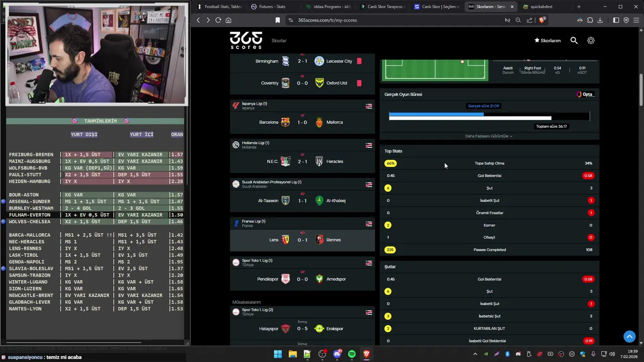Close the Skorlarım browser tab
Image resolution: width=644 pixels, height=362 pixels.
click(x=512, y=7)
